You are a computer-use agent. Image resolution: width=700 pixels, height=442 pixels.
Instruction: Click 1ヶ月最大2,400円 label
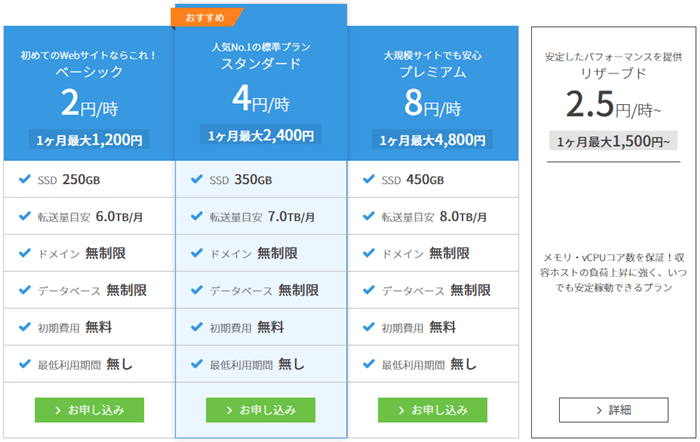(x=261, y=135)
